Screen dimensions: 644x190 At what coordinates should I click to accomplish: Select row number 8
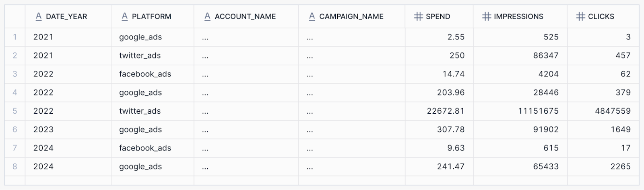(x=15, y=166)
